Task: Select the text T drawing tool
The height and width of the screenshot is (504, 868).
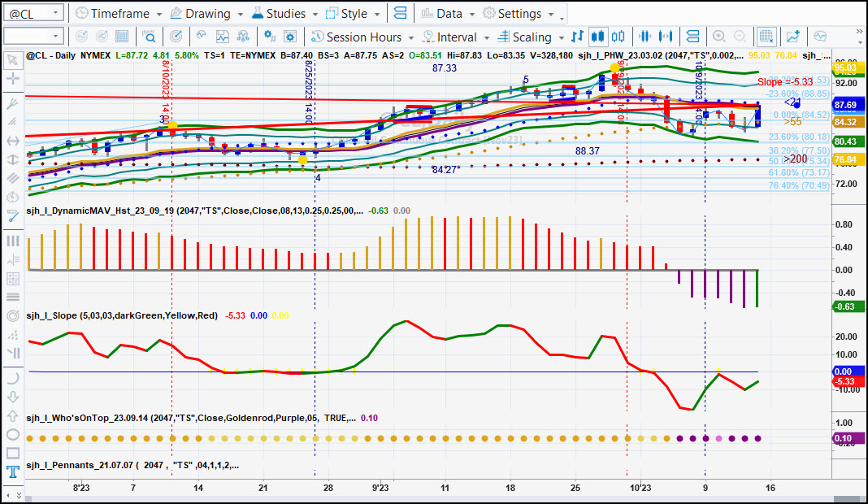Action: click(x=12, y=471)
